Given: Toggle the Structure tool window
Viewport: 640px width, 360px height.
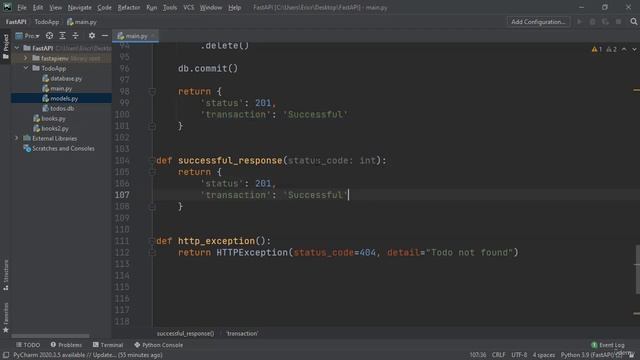Looking at the screenshot, I should [5, 275].
